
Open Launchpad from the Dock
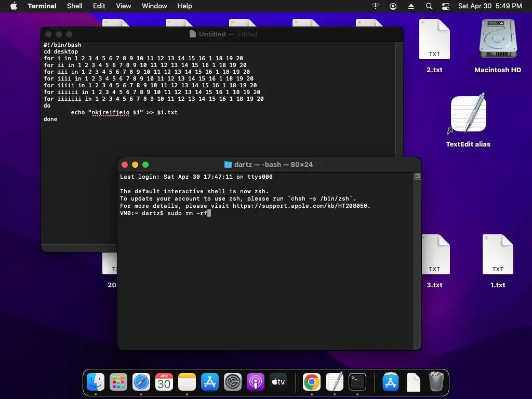118,382
